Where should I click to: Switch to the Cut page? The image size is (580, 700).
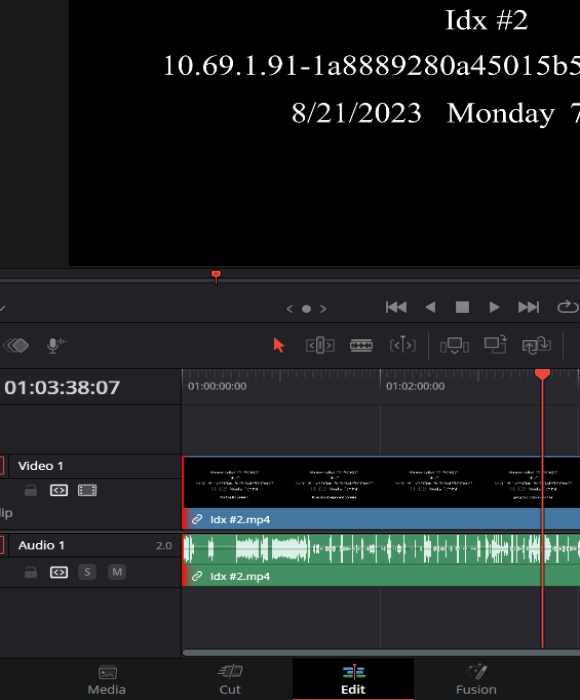tap(230, 679)
